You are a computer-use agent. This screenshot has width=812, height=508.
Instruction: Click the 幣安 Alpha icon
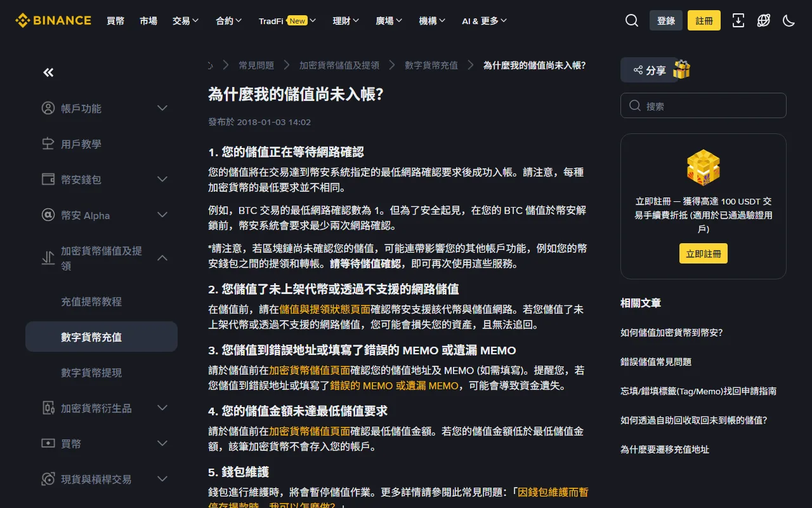[x=48, y=215]
